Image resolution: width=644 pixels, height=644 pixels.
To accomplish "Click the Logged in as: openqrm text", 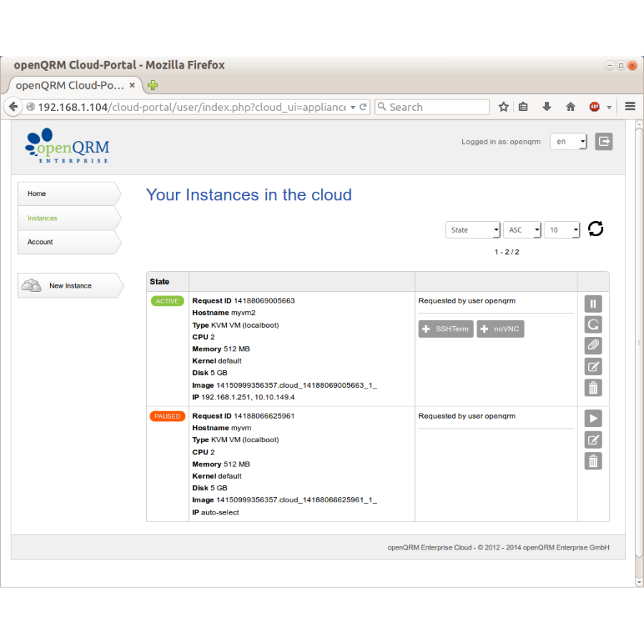I will coord(501,142).
